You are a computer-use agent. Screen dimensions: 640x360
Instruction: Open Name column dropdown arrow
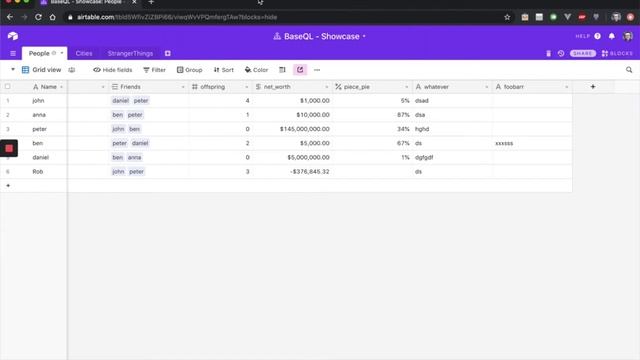point(61,87)
